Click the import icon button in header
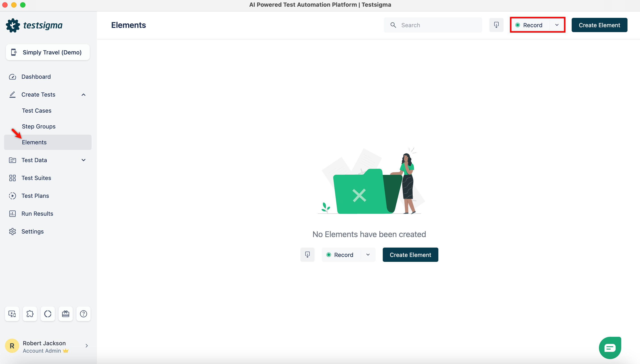The width and height of the screenshot is (640, 364). point(496,25)
